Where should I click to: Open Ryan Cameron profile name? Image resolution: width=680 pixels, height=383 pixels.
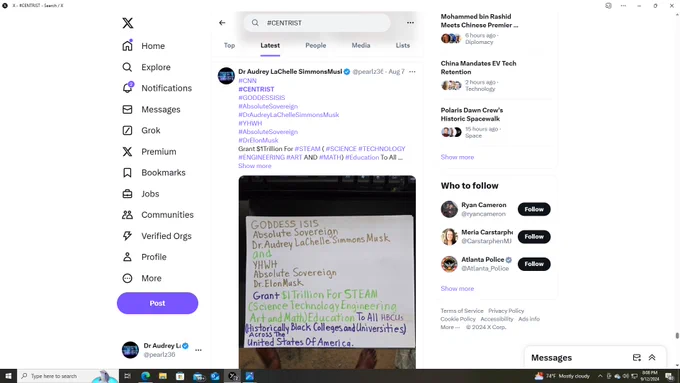[x=484, y=205]
